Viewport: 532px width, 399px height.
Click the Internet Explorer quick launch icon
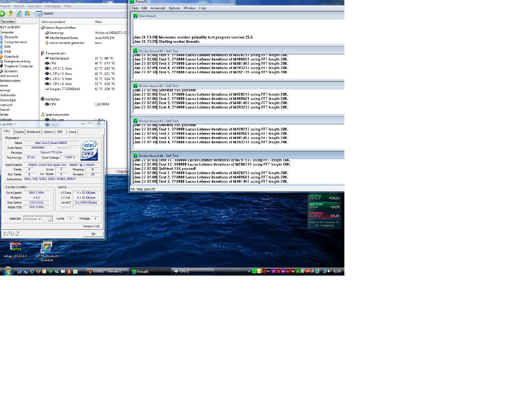(32, 271)
